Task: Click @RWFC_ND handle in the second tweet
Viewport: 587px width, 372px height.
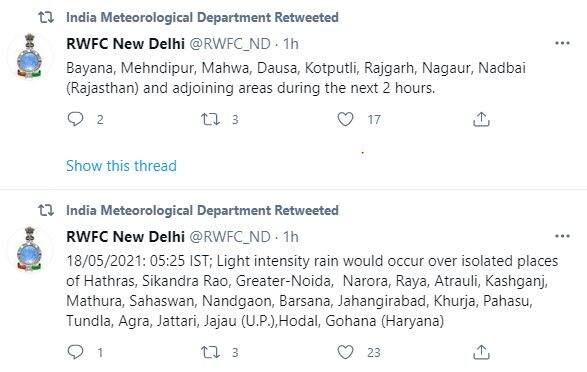Action: (x=230, y=237)
